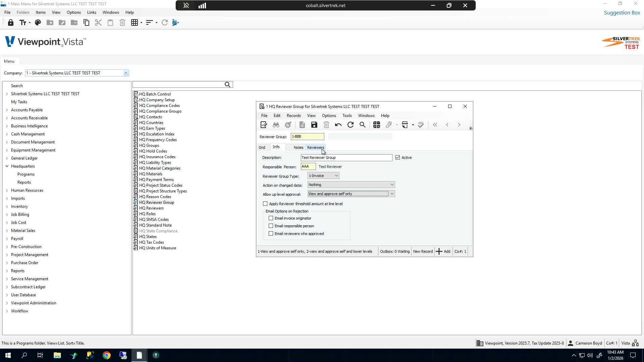Click the edit-record checkbox-pencil icon in Reviewer Group toolbar
The image size is (644, 362).
pos(264,125)
